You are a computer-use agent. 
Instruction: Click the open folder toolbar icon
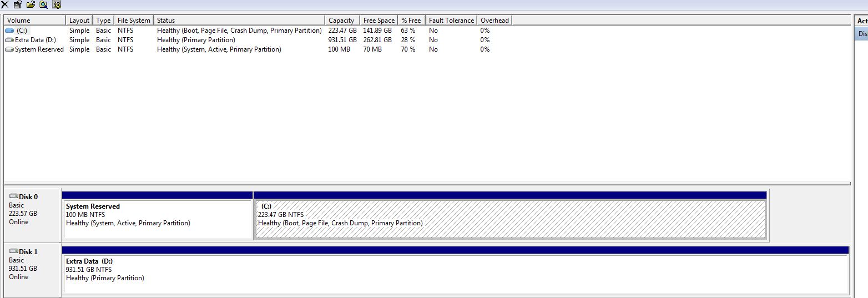tap(31, 4)
